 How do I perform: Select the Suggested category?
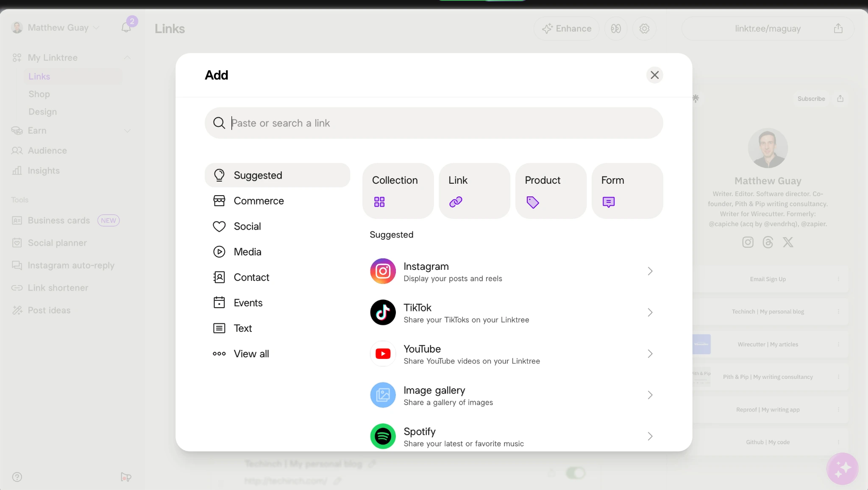point(277,175)
